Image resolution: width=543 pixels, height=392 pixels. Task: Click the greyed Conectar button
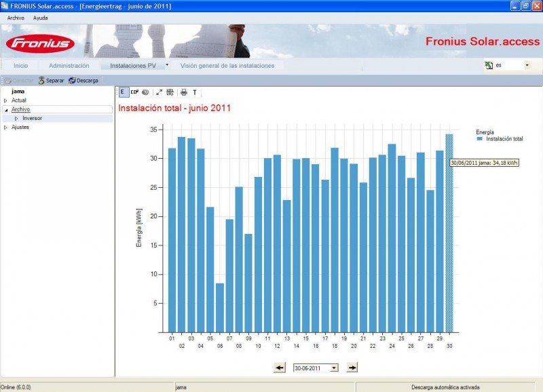tap(18, 81)
